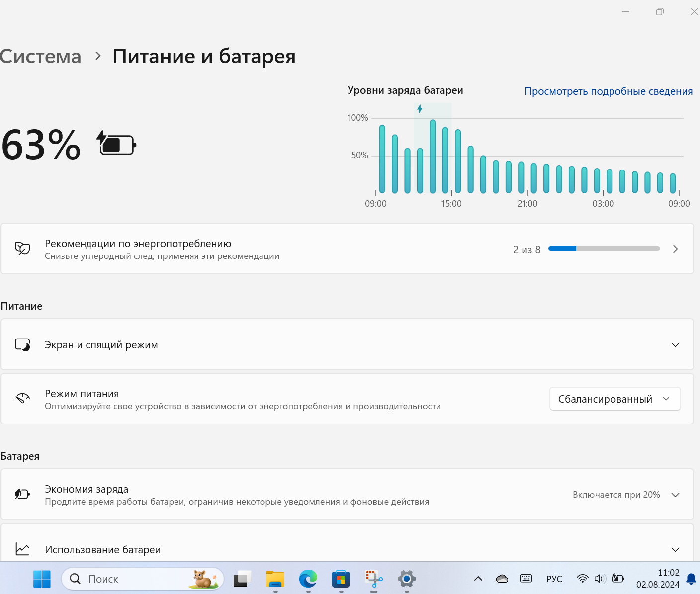Open Microsoft Edge from the taskbar
This screenshot has width=700, height=594.
coord(308,579)
